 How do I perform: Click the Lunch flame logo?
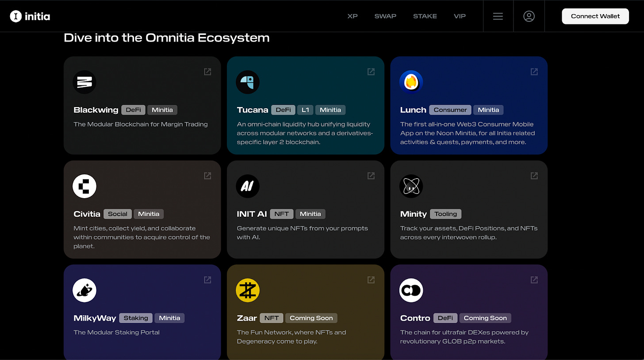(411, 82)
